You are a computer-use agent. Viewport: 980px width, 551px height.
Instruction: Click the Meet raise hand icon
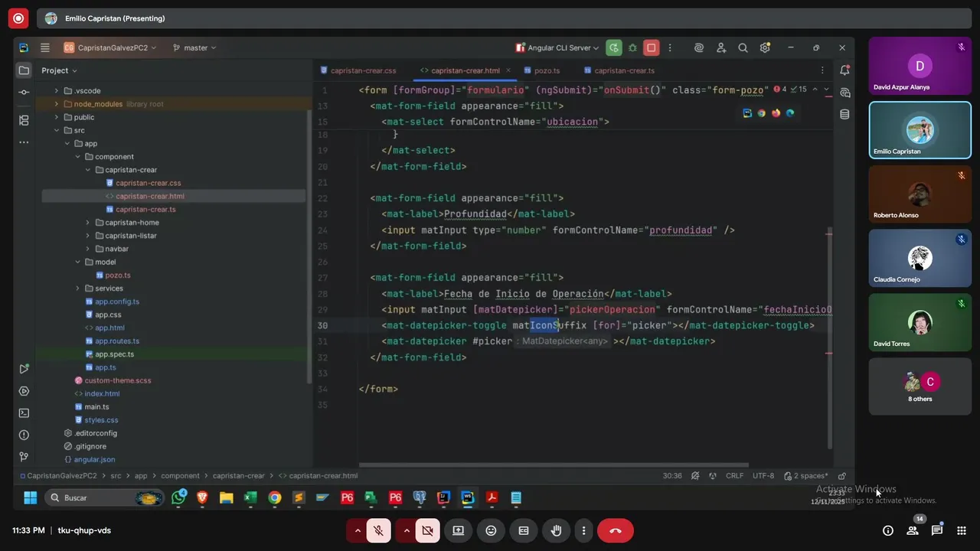[557, 530]
